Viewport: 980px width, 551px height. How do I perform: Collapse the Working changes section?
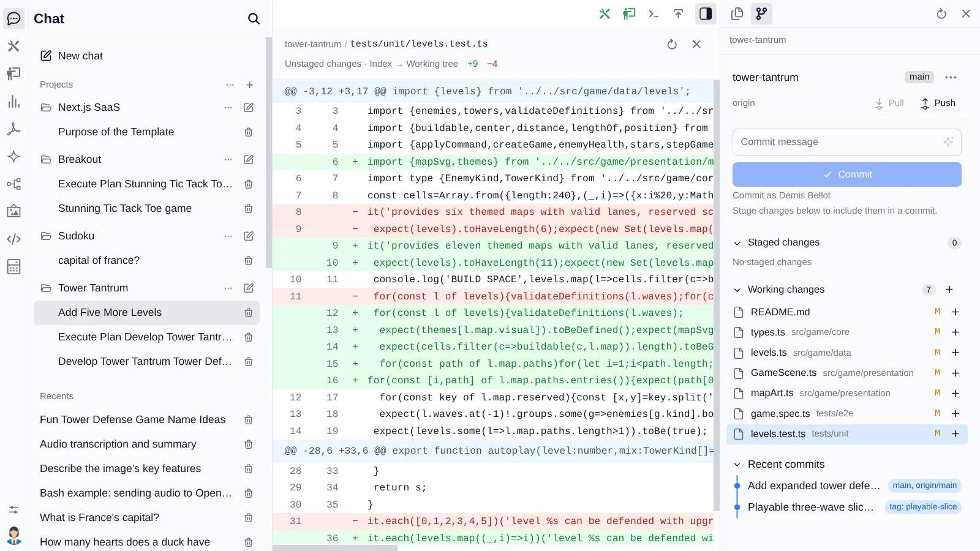tap(737, 290)
